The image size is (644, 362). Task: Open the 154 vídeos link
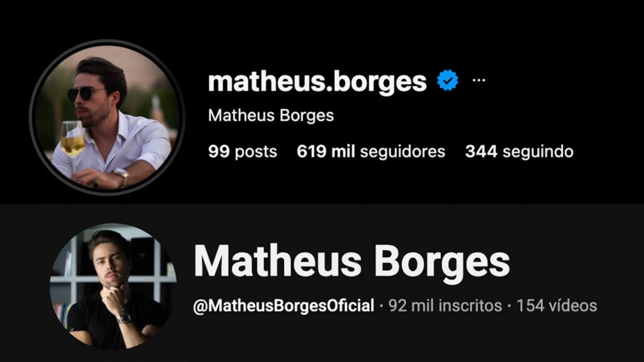point(557,306)
